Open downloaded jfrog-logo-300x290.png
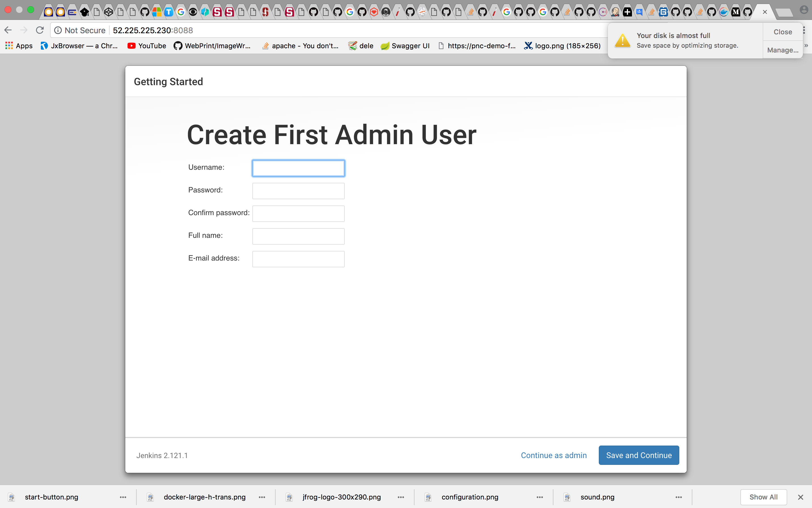This screenshot has width=812, height=508. [x=342, y=497]
